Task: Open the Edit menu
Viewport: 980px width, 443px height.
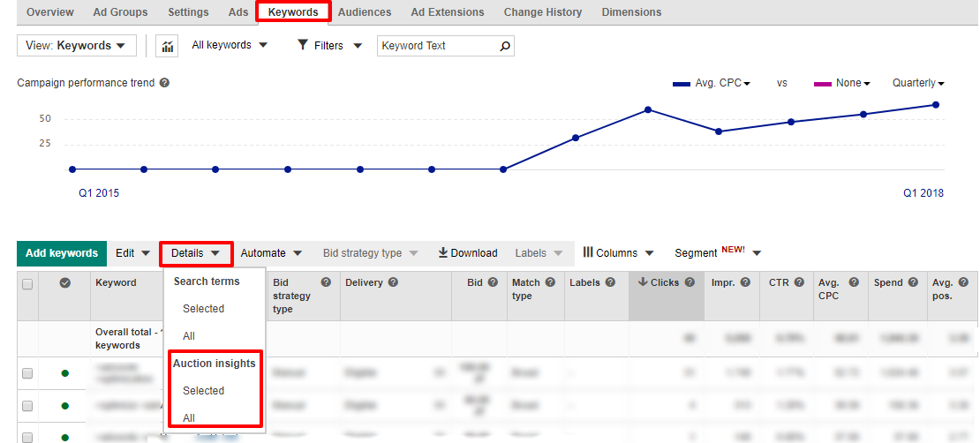Action: 133,253
